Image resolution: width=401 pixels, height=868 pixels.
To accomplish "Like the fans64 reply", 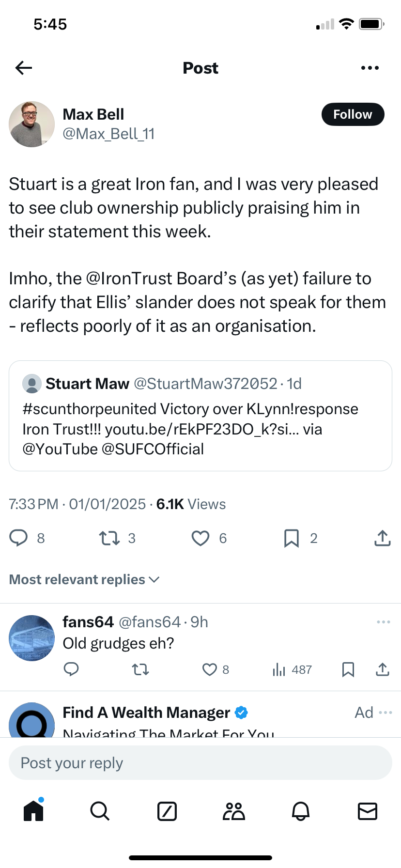I will click(x=209, y=670).
